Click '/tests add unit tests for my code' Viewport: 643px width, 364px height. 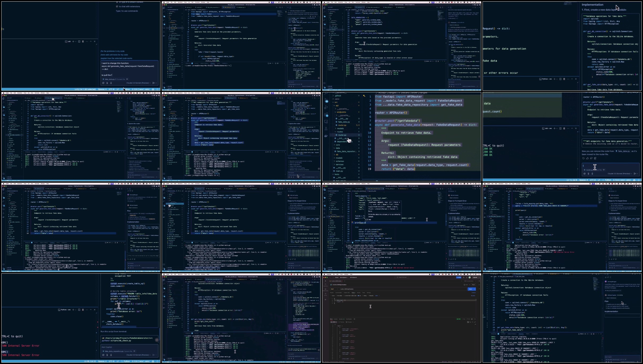114,55
